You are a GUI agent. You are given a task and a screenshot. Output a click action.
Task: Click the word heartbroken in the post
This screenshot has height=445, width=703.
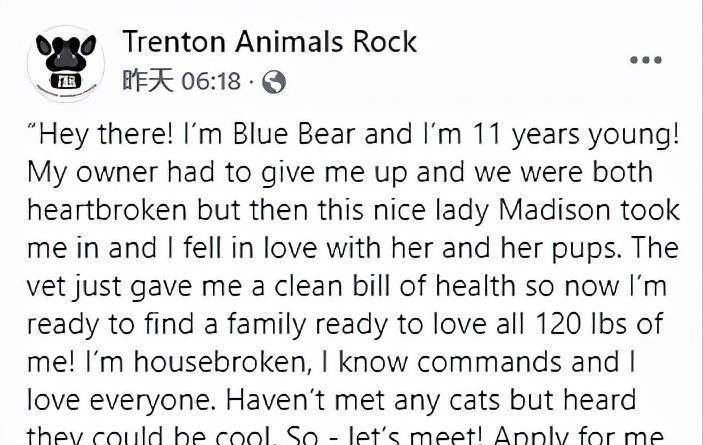click(x=107, y=210)
